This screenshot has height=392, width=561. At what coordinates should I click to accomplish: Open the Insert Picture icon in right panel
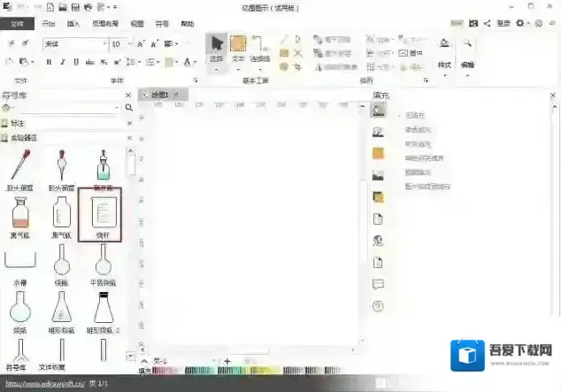(378, 175)
